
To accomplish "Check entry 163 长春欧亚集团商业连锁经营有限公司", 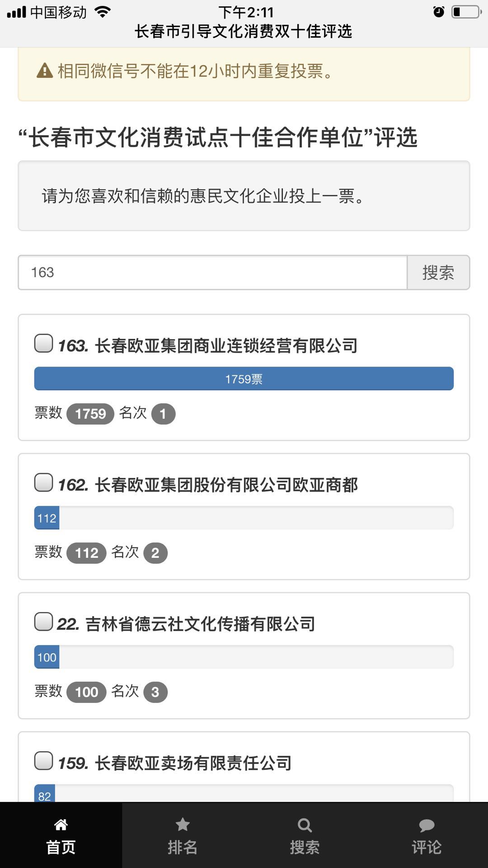I will click(x=44, y=344).
